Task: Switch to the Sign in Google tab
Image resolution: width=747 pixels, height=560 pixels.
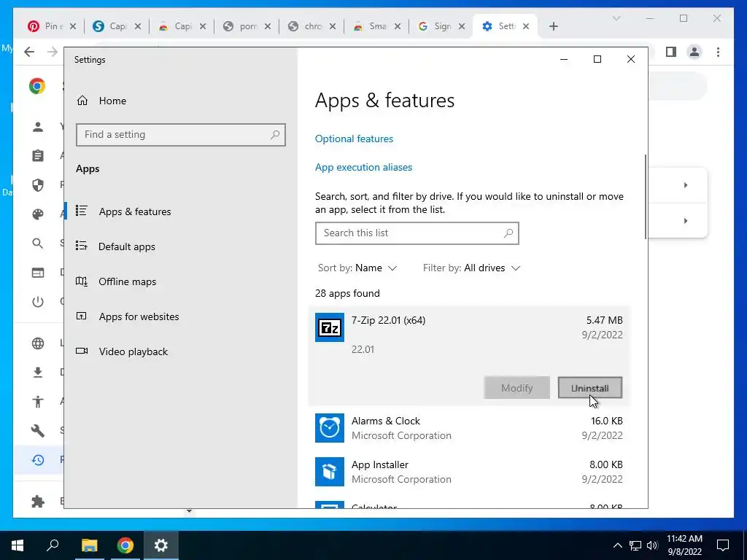Action: click(441, 26)
